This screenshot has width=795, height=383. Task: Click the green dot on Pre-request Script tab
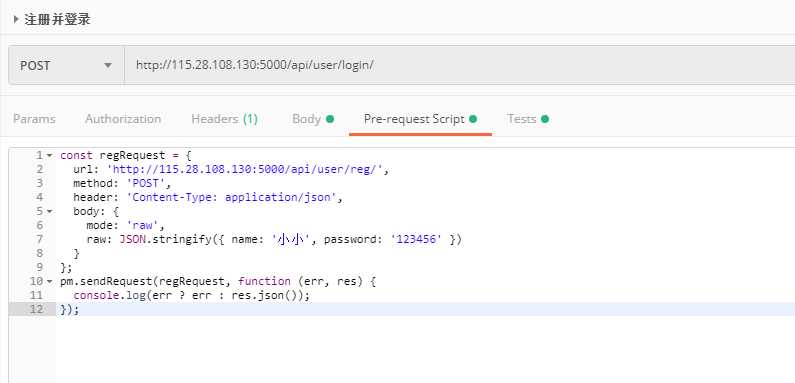[473, 119]
